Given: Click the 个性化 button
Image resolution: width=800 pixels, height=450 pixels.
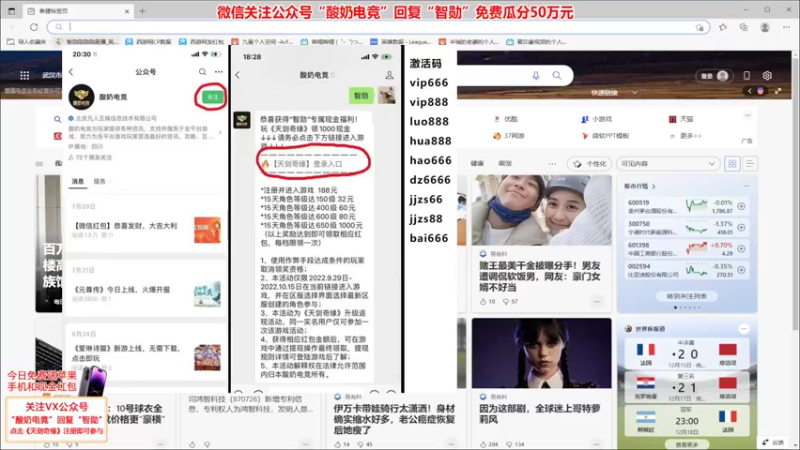Looking at the screenshot, I should pos(589,164).
